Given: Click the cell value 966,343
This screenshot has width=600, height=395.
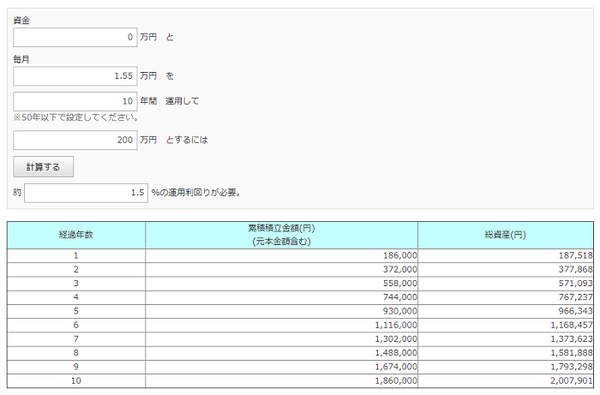Looking at the screenshot, I should (576, 311).
